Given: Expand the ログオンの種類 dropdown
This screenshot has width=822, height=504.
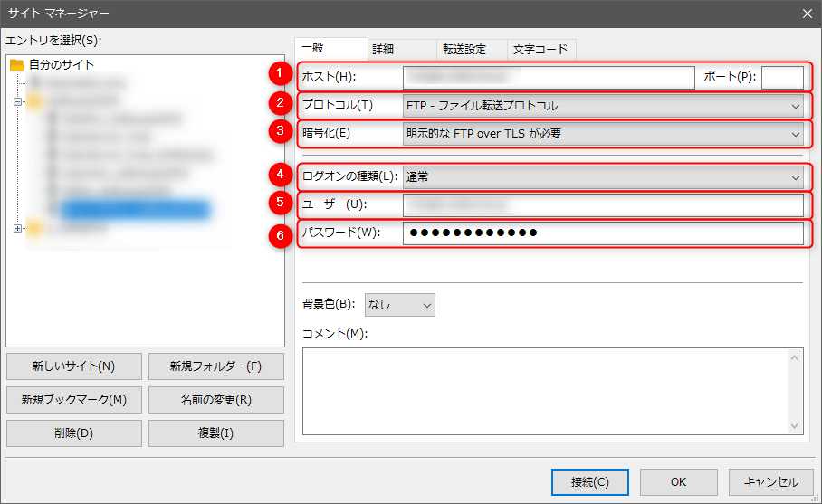Looking at the screenshot, I should 602,176.
